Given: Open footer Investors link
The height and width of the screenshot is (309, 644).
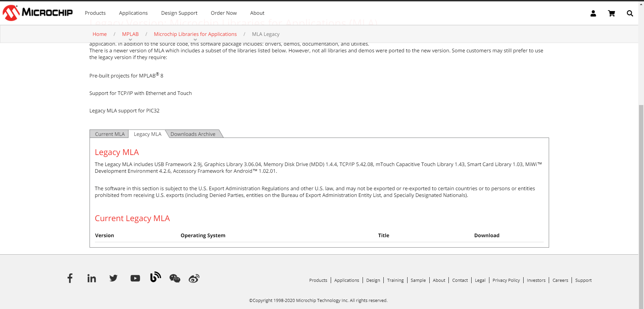Looking at the screenshot, I should pyautogui.click(x=536, y=280).
